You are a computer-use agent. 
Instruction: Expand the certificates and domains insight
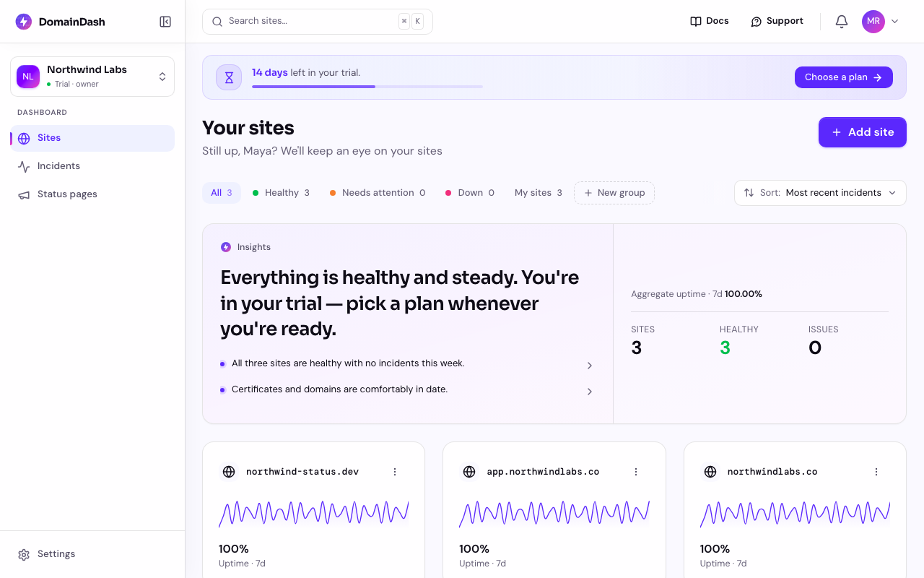[590, 392]
